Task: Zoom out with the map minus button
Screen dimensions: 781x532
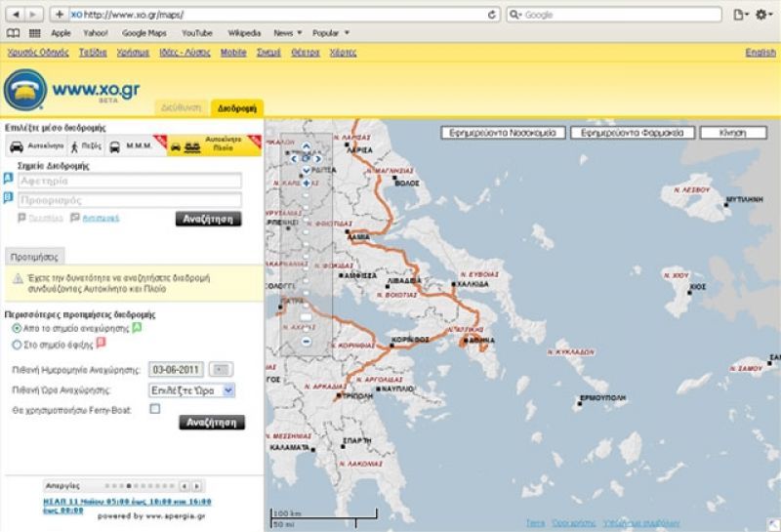Action: point(306,342)
